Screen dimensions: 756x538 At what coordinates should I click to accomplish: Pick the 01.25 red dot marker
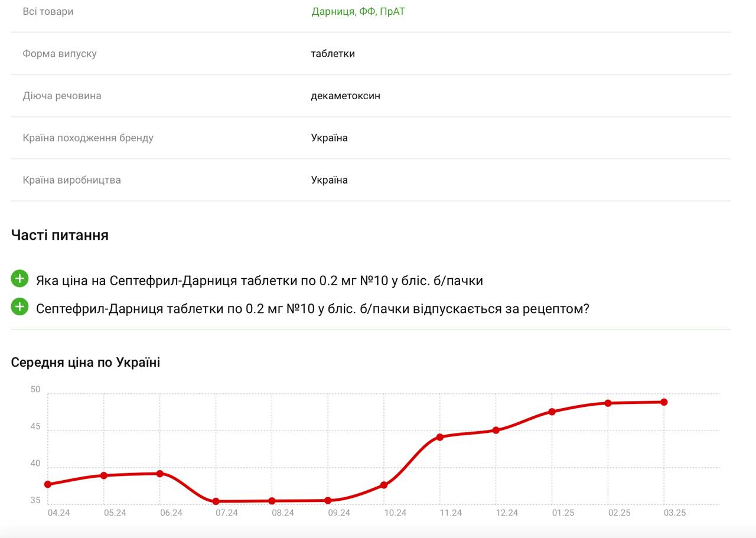[x=552, y=412]
